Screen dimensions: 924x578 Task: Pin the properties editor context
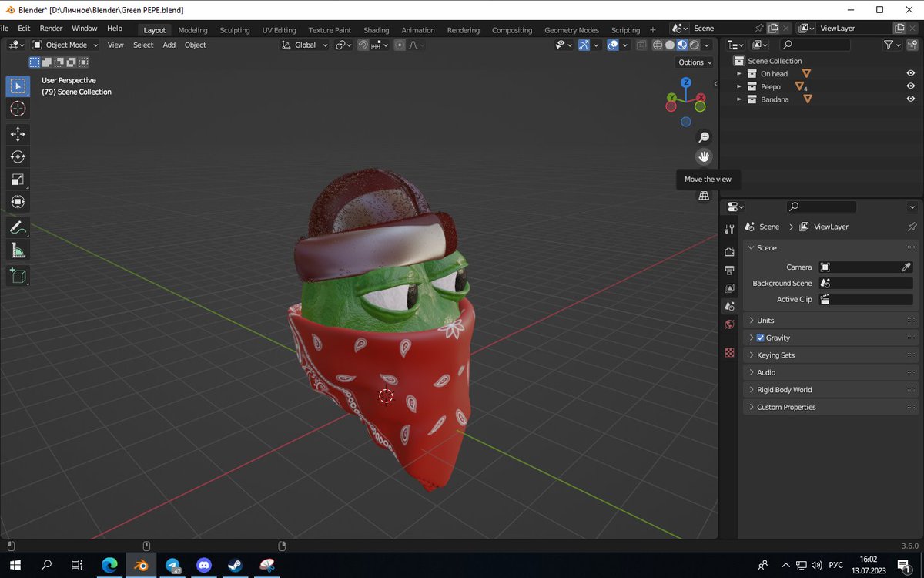(912, 227)
